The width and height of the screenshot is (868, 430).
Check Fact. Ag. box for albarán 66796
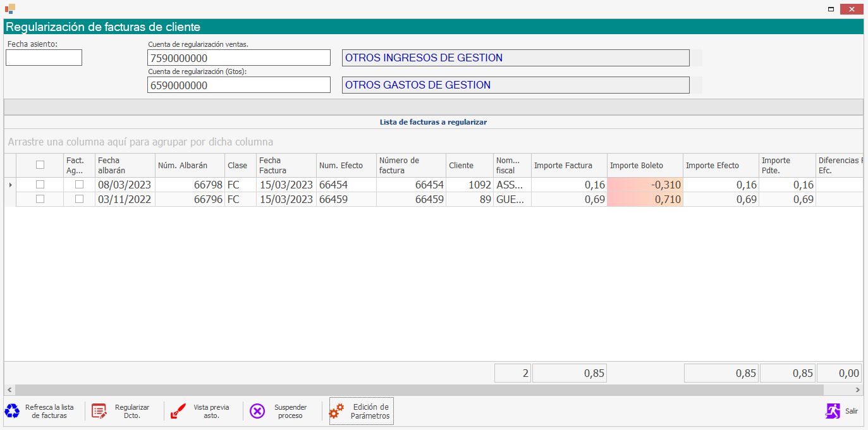(x=80, y=199)
